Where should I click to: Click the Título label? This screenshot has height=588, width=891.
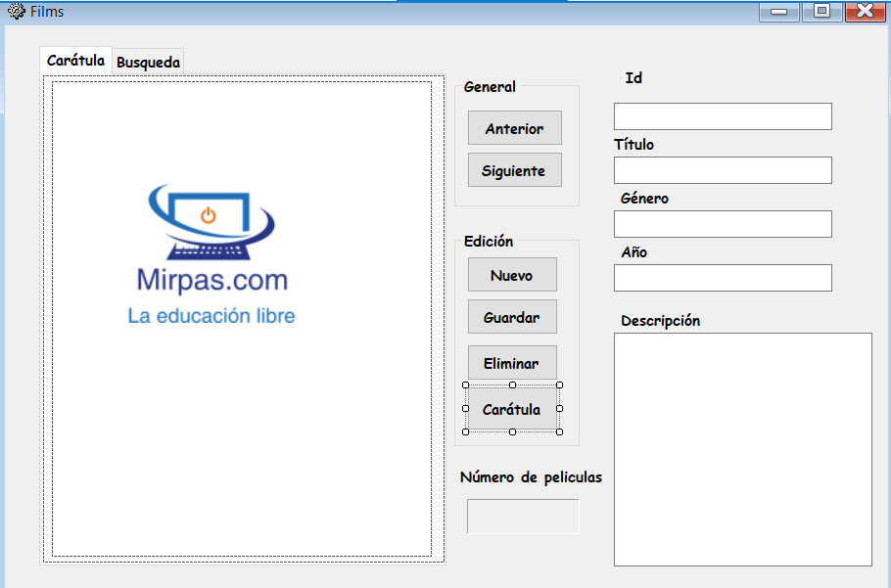[x=634, y=144]
